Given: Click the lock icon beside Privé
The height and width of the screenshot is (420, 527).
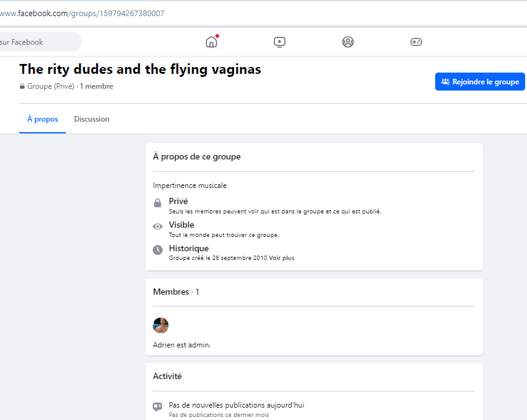Looking at the screenshot, I should pos(158,203).
